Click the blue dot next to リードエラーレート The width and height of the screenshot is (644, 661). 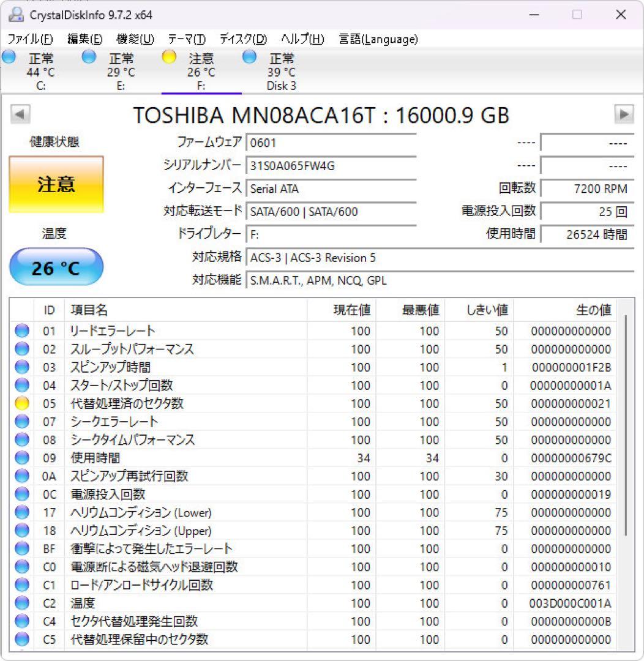(x=21, y=331)
